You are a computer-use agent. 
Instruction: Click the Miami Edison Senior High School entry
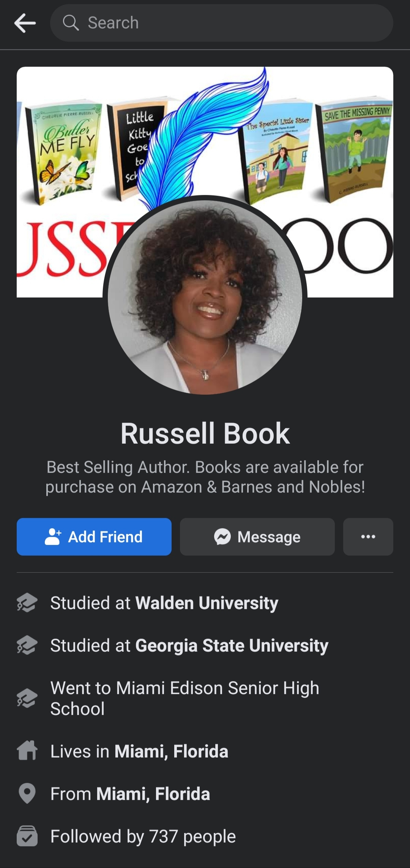pyautogui.click(x=185, y=698)
